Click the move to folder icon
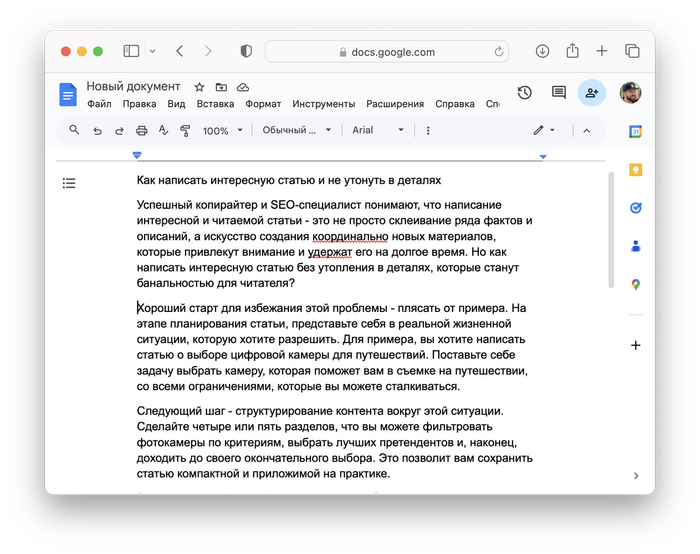This screenshot has width=700, height=554. 221,87
